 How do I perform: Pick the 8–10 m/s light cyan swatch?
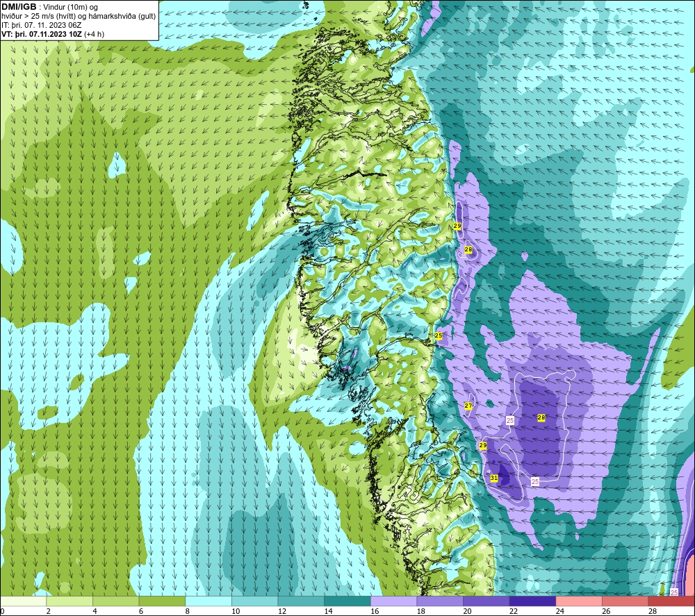pyautogui.click(x=208, y=601)
